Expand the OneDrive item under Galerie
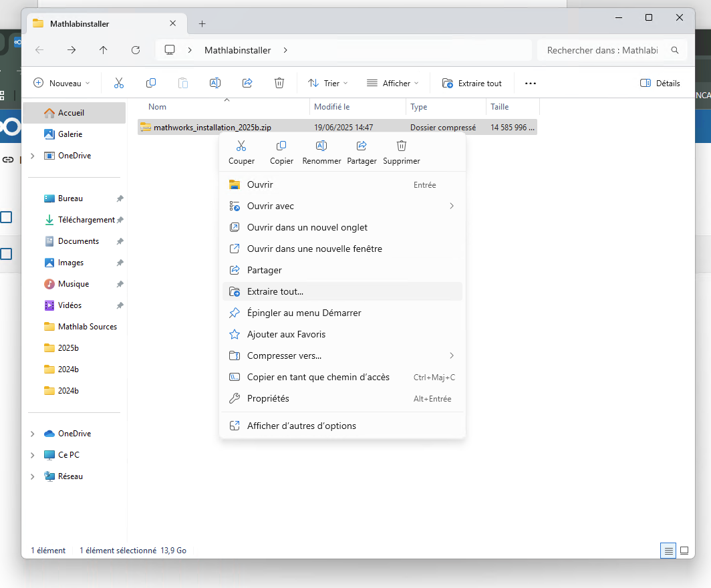711x588 pixels. (x=32, y=156)
